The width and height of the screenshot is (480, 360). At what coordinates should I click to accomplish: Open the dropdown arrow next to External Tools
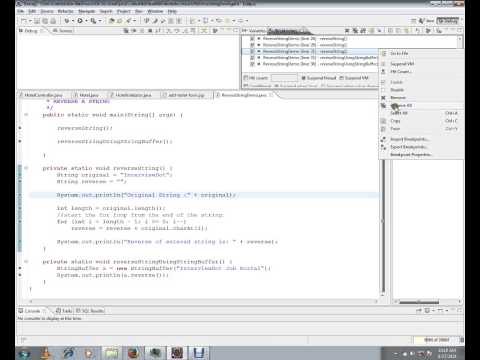coord(100,21)
